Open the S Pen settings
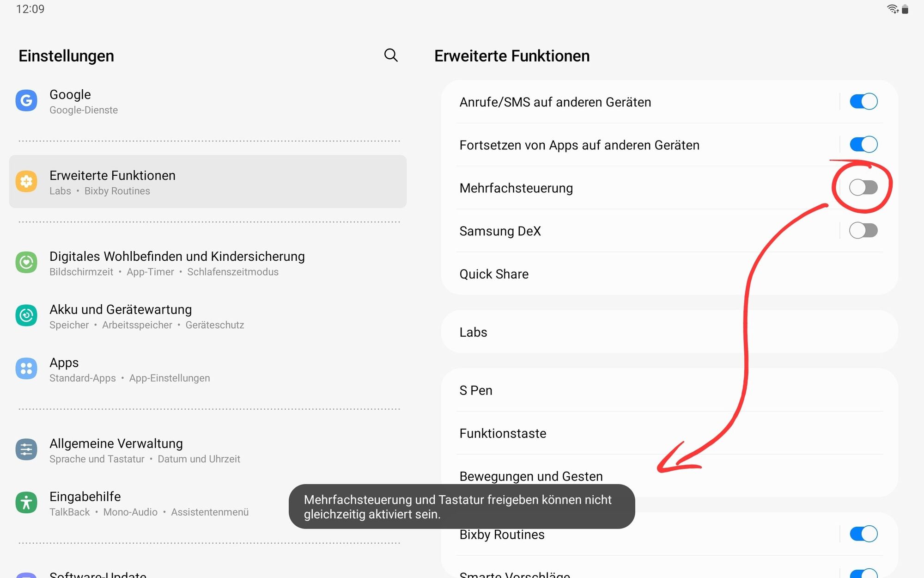 tap(669, 390)
